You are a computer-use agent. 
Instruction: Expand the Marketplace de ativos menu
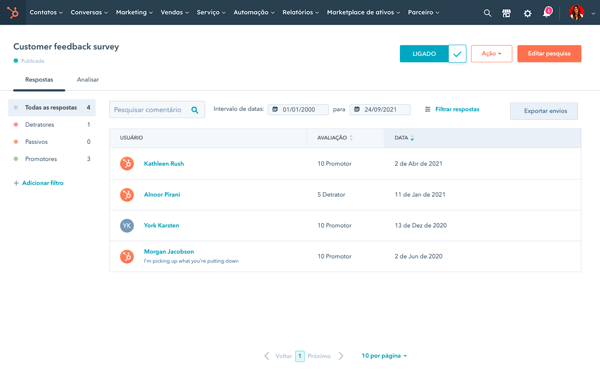coord(364,13)
